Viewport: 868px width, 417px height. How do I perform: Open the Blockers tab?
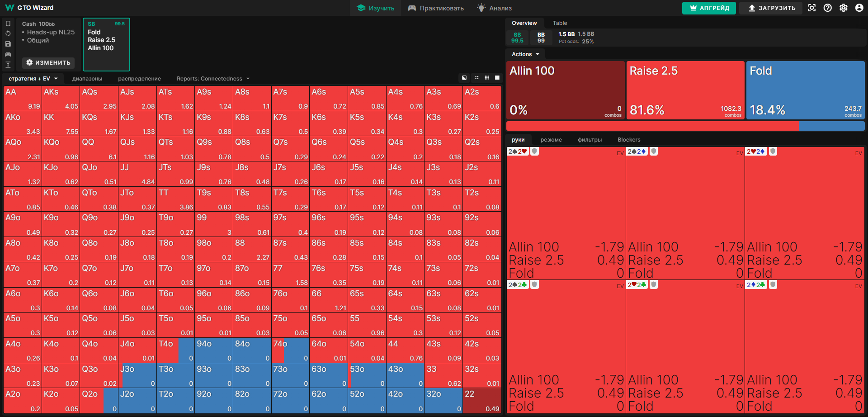coord(629,140)
